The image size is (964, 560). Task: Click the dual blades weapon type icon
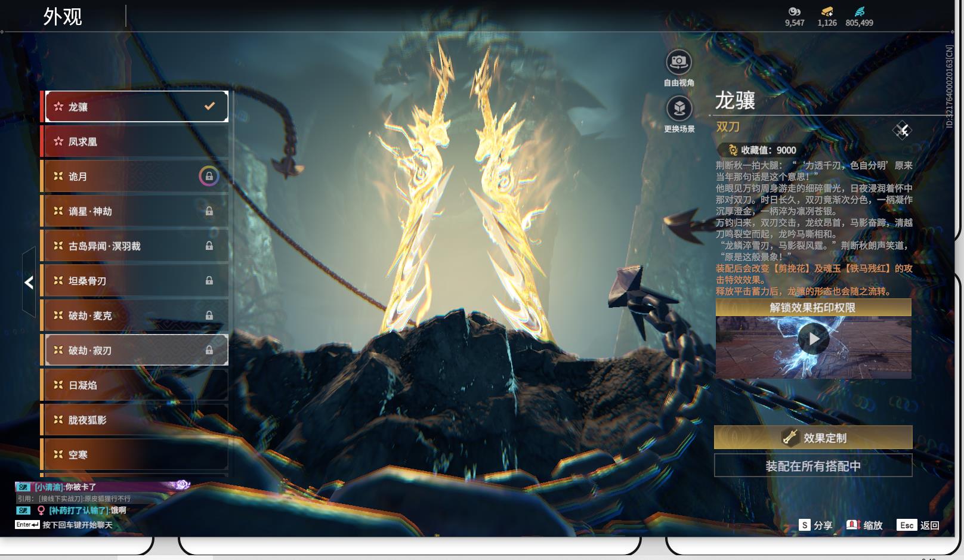click(902, 130)
